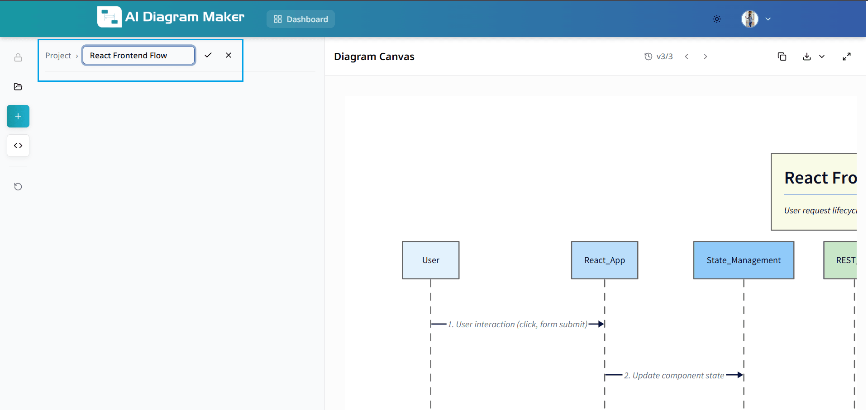Click the Project breadcrumb label
The image size is (868, 410).
pyautogui.click(x=58, y=55)
